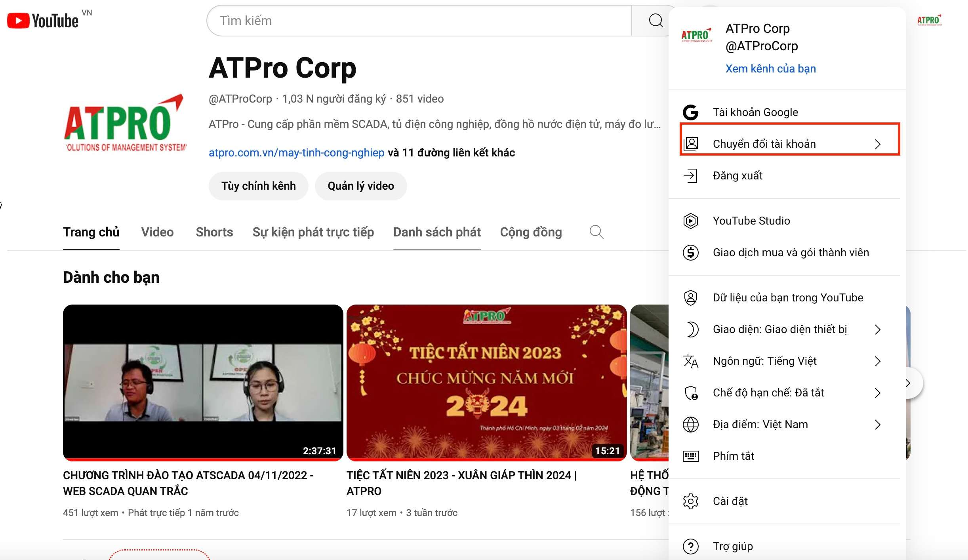Viewport: 968px width, 560px height.
Task: Switch to Sự kiện phát trực tiếp tab
Action: (313, 232)
